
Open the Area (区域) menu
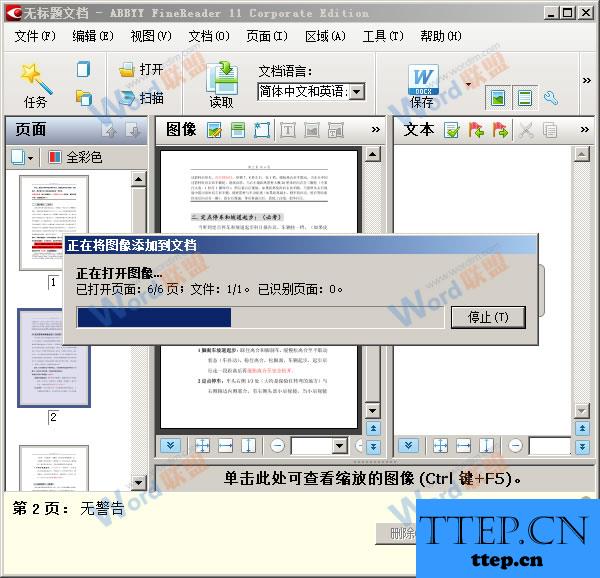click(x=325, y=36)
